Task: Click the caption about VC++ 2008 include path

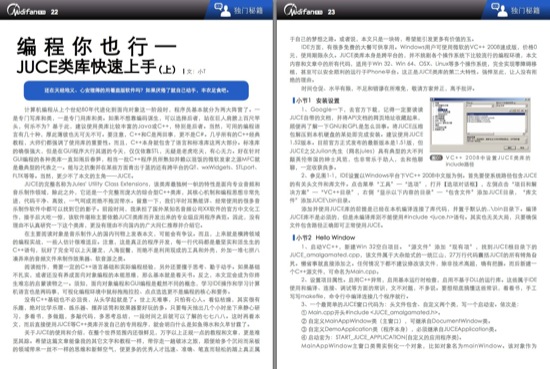Action: tap(488, 161)
